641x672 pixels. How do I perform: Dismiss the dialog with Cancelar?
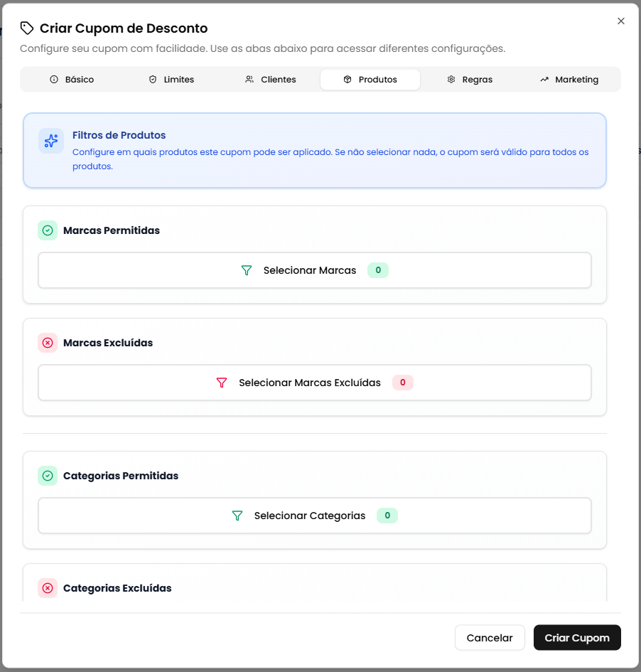pos(490,637)
